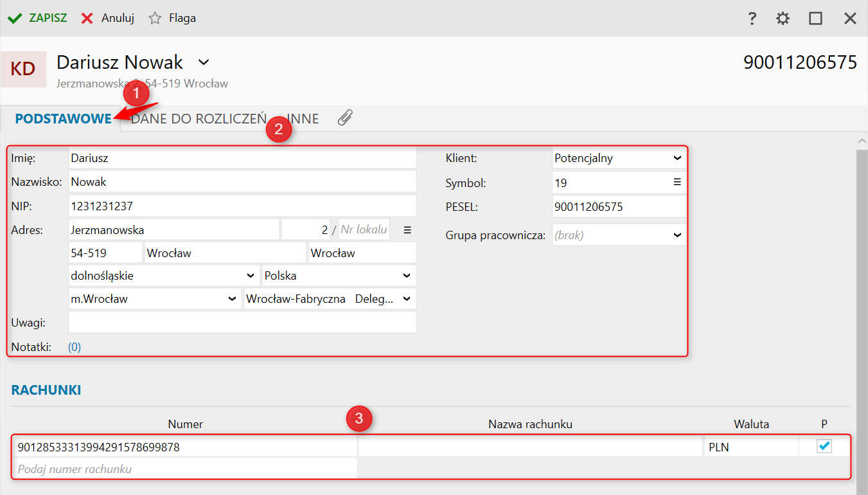Edit the PESEL field
The image size is (868, 495).
[619, 207]
